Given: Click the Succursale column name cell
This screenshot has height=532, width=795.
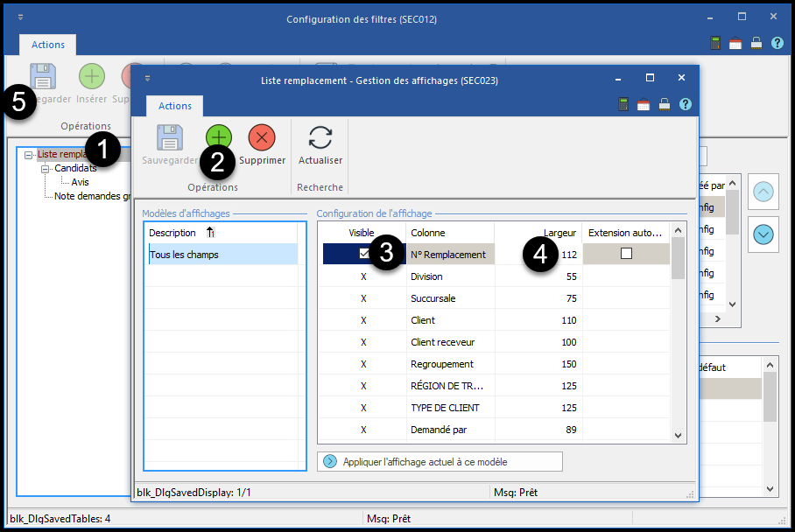Looking at the screenshot, I should click(x=450, y=298).
